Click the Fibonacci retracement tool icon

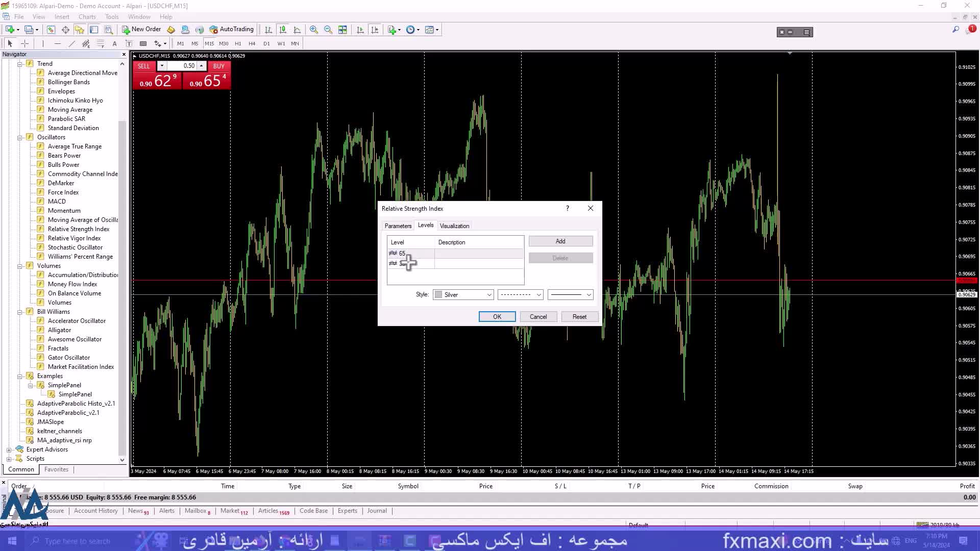coord(100,43)
